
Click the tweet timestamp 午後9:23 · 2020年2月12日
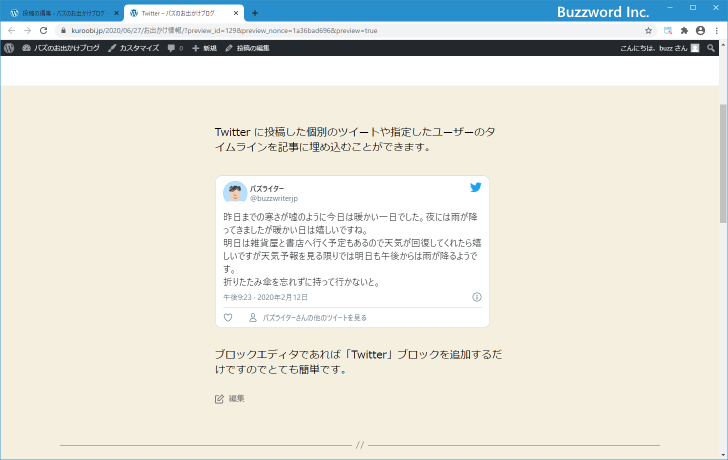click(265, 297)
